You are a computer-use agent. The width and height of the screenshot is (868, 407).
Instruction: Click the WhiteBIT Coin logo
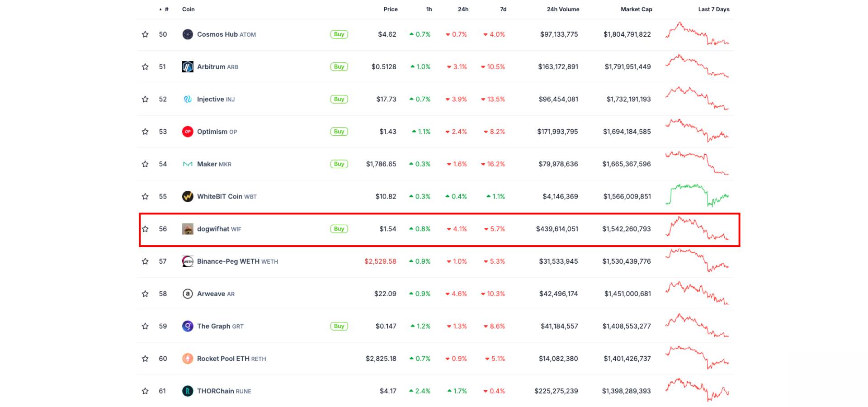[x=188, y=196]
